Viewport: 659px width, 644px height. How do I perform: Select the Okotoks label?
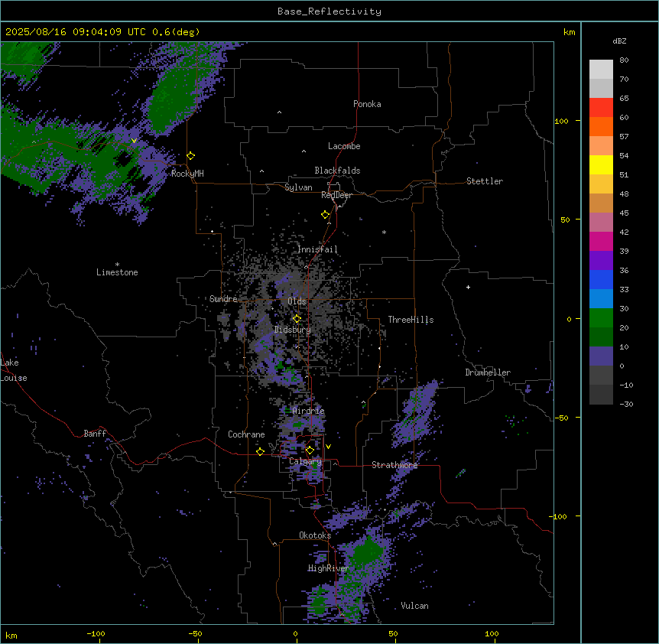tap(315, 535)
